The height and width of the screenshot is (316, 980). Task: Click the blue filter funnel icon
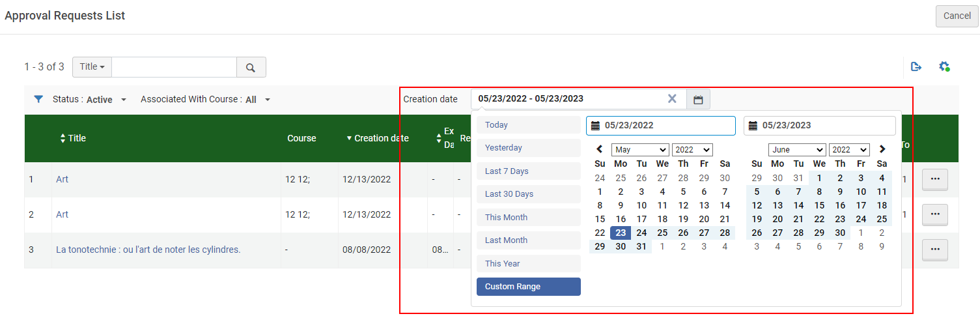[x=38, y=99]
